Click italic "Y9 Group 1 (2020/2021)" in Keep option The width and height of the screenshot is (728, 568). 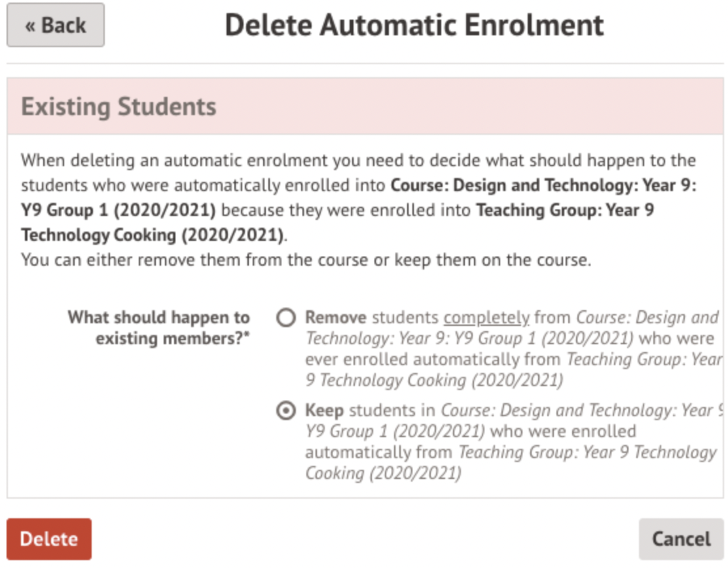(395, 432)
